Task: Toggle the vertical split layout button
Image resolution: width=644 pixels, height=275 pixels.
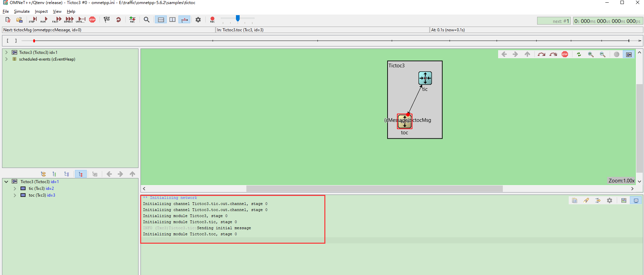Action: coord(172,20)
